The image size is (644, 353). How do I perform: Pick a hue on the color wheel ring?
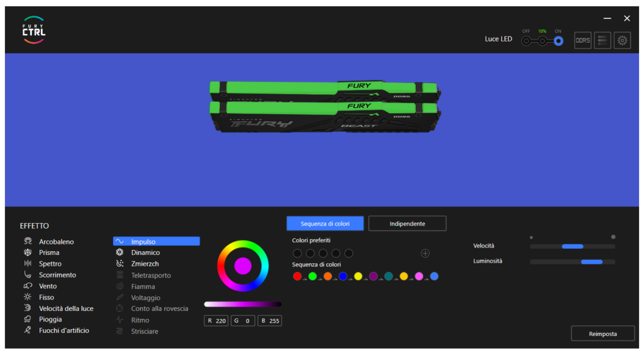(x=243, y=244)
